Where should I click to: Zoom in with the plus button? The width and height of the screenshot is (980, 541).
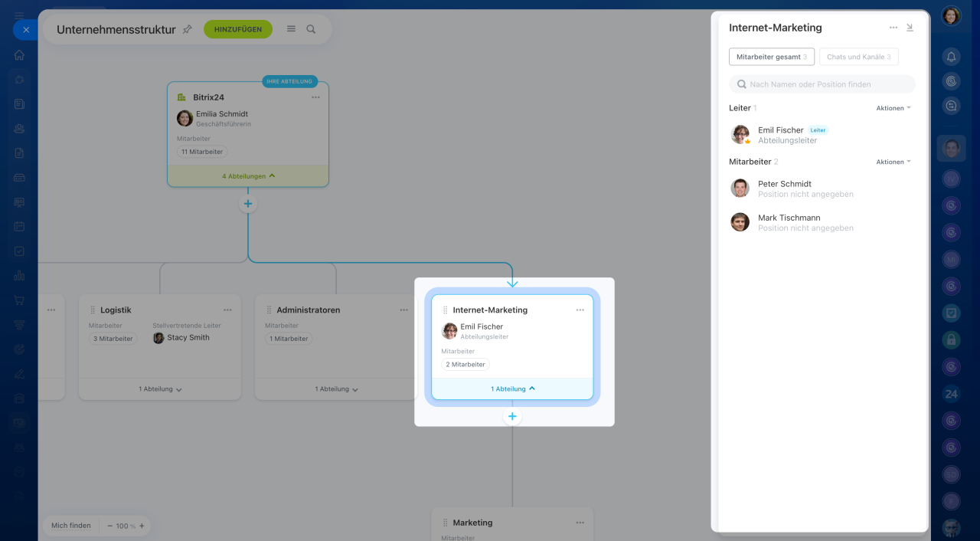pyautogui.click(x=142, y=526)
